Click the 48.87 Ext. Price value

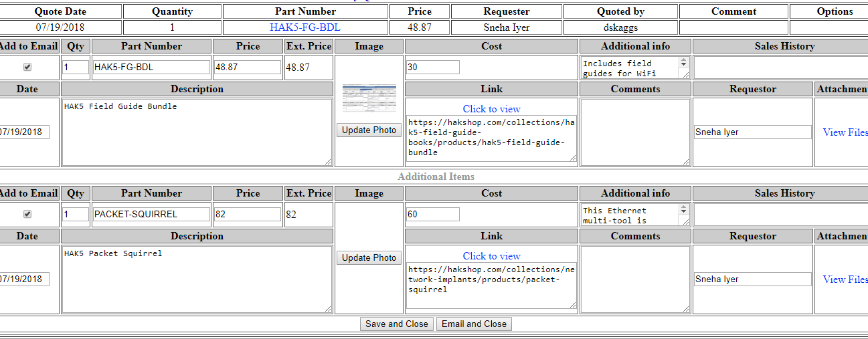pos(298,68)
